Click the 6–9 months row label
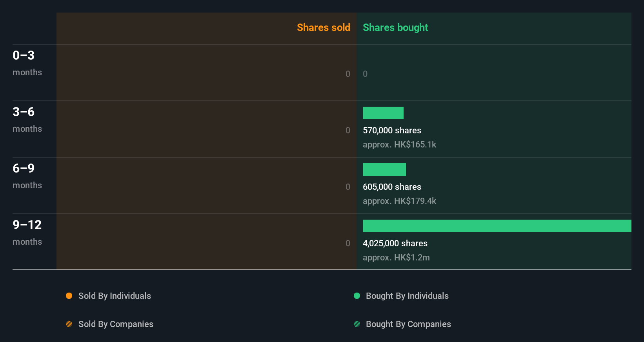This screenshot has height=342, width=644. [27, 176]
